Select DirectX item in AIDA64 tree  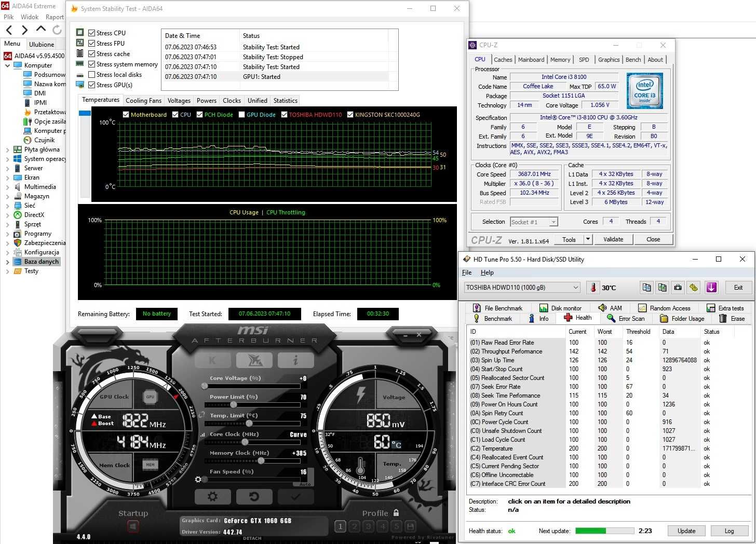[x=34, y=215]
